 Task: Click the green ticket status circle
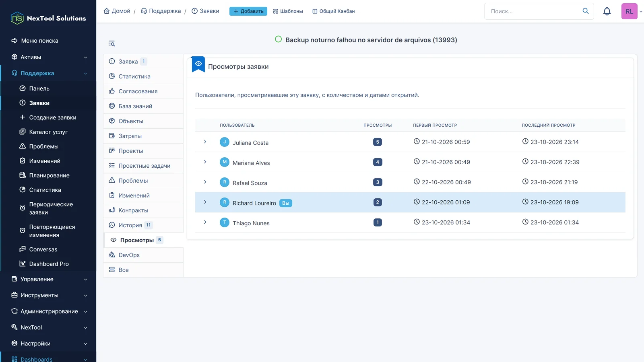[278, 39]
